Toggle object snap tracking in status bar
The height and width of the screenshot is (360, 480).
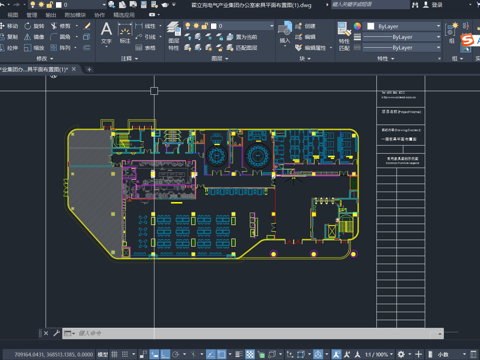[x=211, y=354]
